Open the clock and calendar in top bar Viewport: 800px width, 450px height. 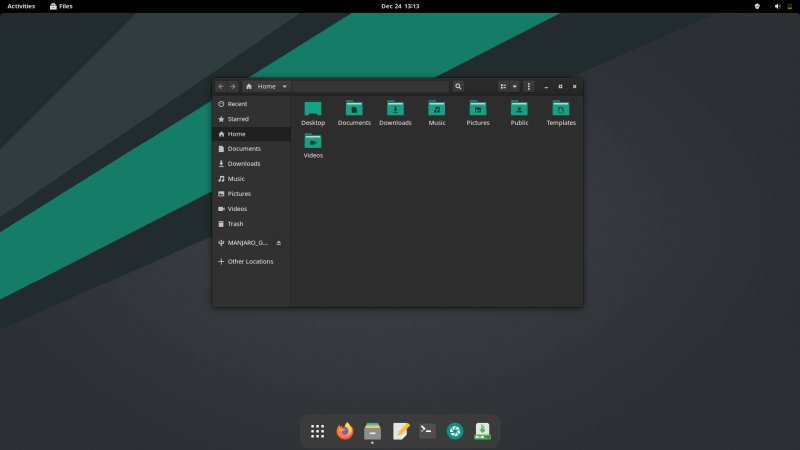point(400,6)
